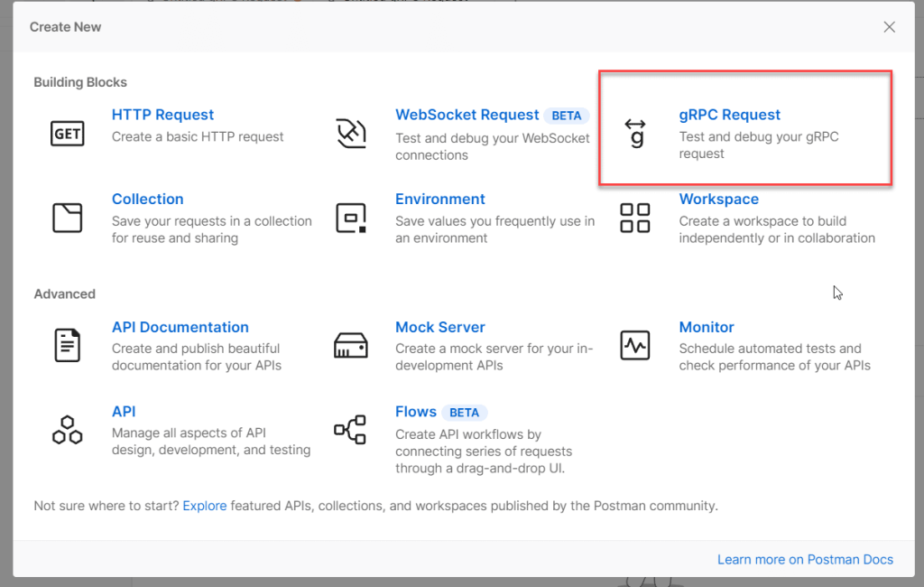Select the API title link
Screen dimensions: 924x587
click(x=124, y=411)
